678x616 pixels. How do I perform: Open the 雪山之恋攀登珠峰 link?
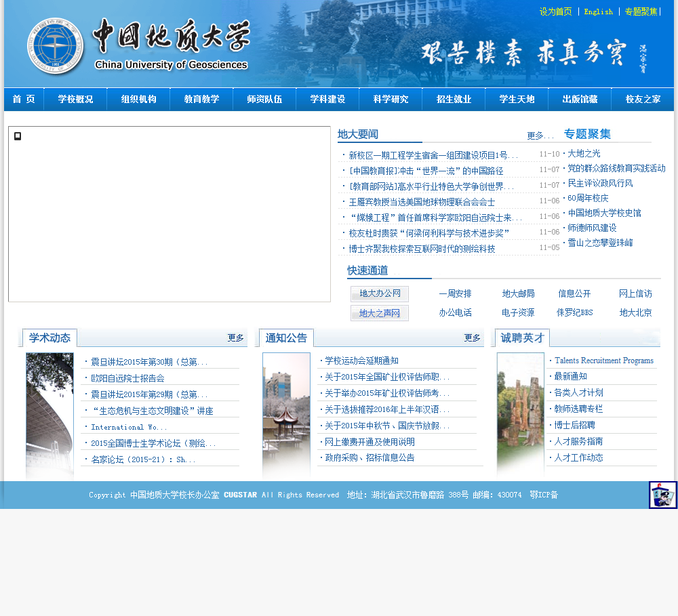(600, 243)
